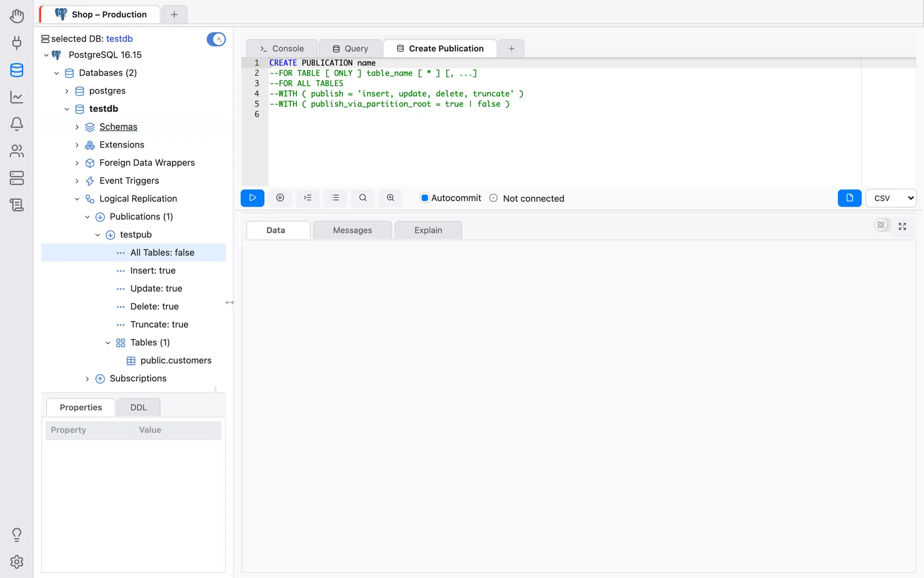Expand the Schemas node
This screenshot has width=924, height=578.
[77, 127]
